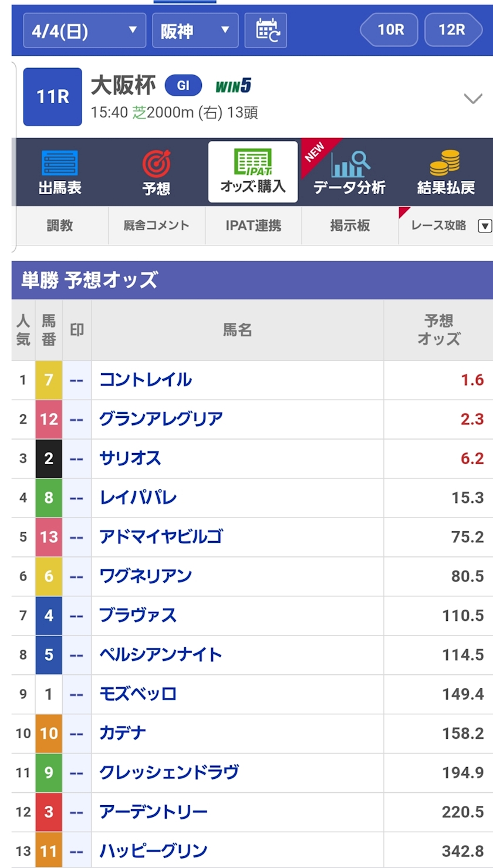Click the GI grade badge
This screenshot has width=493, height=868.
[x=183, y=86]
